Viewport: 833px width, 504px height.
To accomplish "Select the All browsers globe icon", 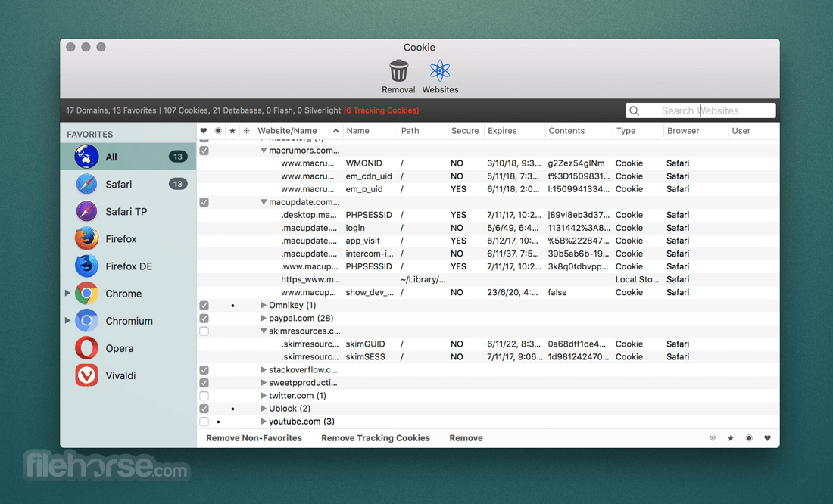I will 86,157.
